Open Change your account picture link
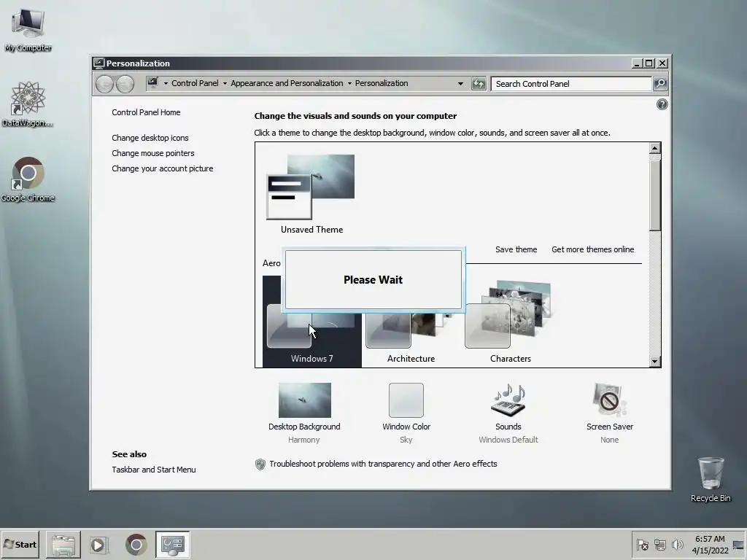 coord(163,168)
